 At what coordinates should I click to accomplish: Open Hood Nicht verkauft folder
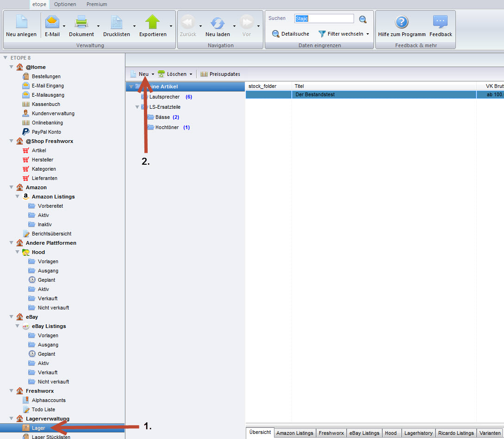pyautogui.click(x=53, y=308)
